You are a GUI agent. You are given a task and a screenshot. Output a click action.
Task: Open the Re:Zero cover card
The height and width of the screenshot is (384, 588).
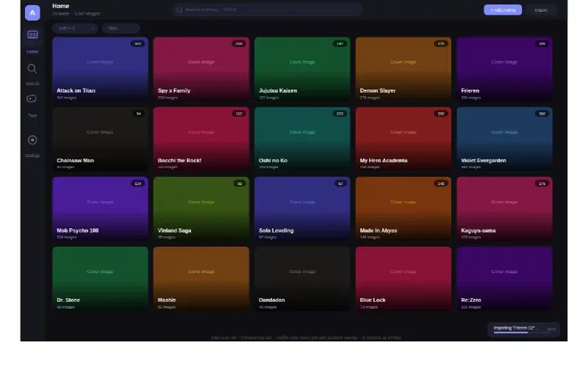(504, 279)
